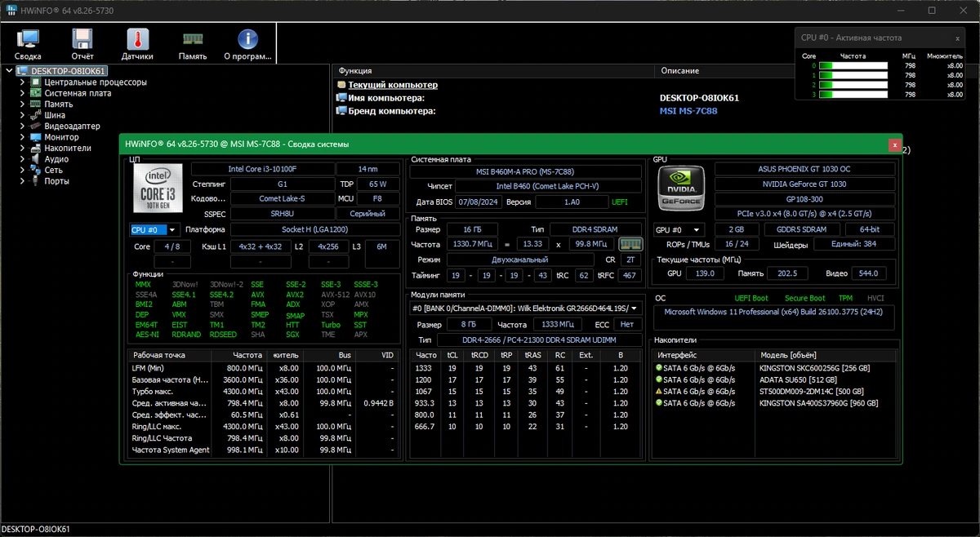This screenshot has width=980, height=537.
Task: Click the 1333 timing row in module table
Action: [x=525, y=368]
